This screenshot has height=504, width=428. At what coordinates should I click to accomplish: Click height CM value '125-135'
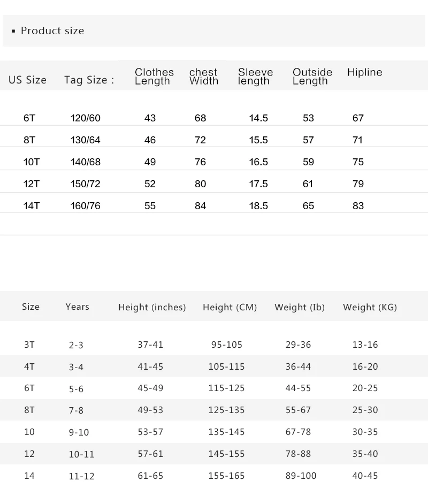[226, 410]
